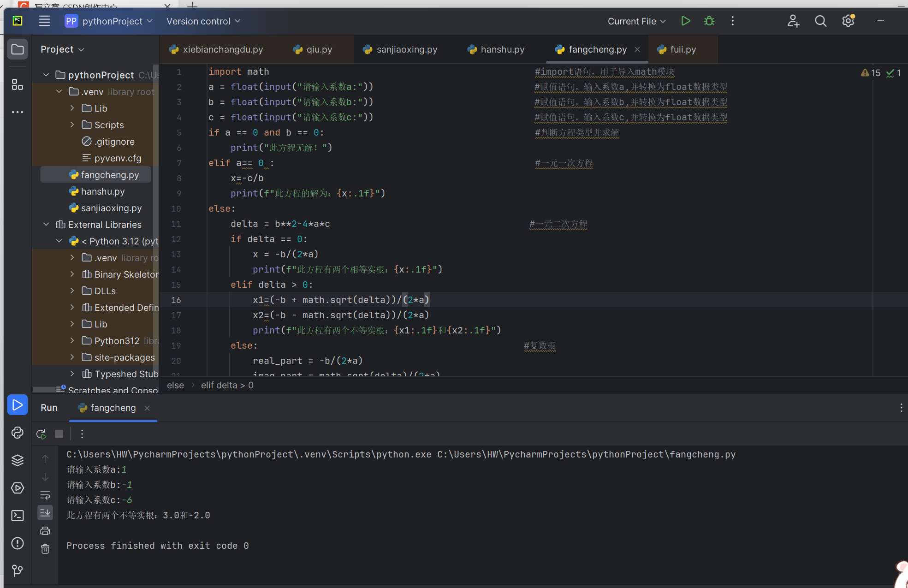Collapse the External Libraries node
The height and width of the screenshot is (588, 908).
tap(46, 224)
